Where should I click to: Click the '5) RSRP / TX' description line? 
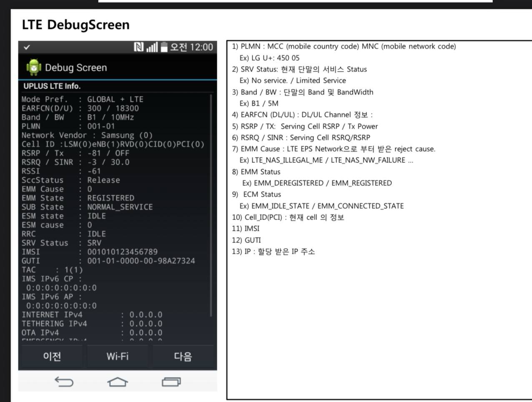click(x=305, y=126)
